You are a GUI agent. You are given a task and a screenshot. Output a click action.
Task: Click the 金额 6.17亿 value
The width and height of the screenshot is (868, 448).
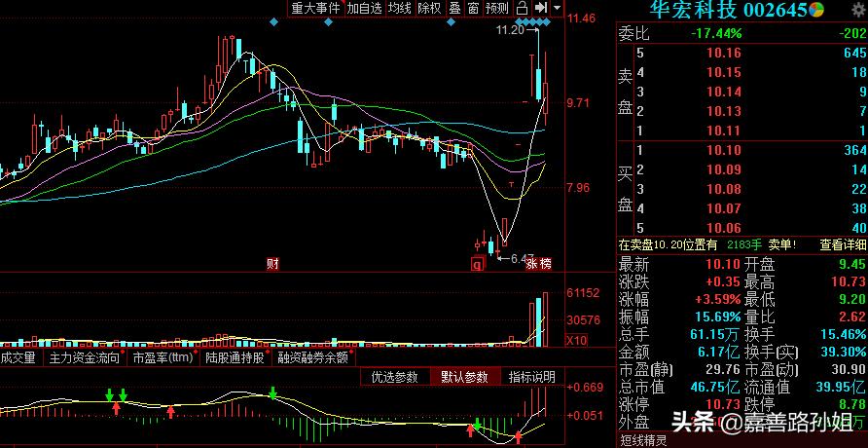pos(716,352)
